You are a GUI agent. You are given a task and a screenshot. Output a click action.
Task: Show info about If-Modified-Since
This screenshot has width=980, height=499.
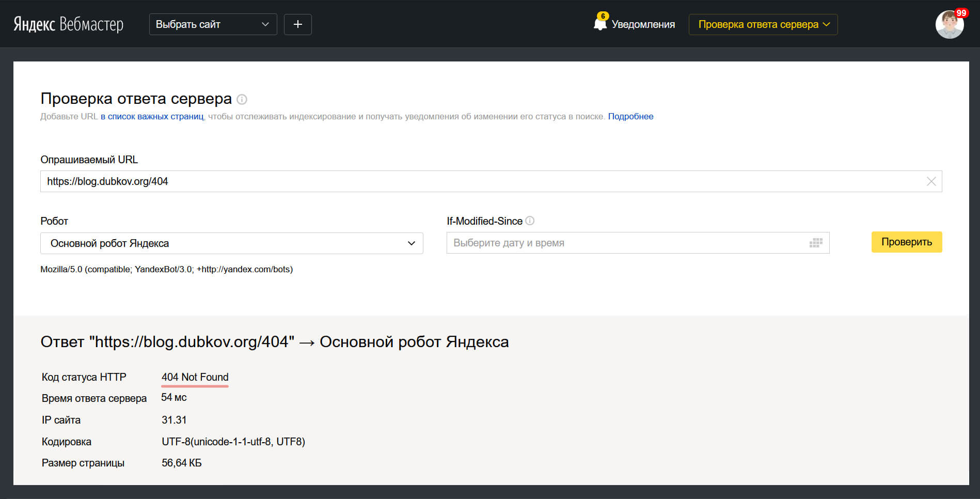coord(530,221)
